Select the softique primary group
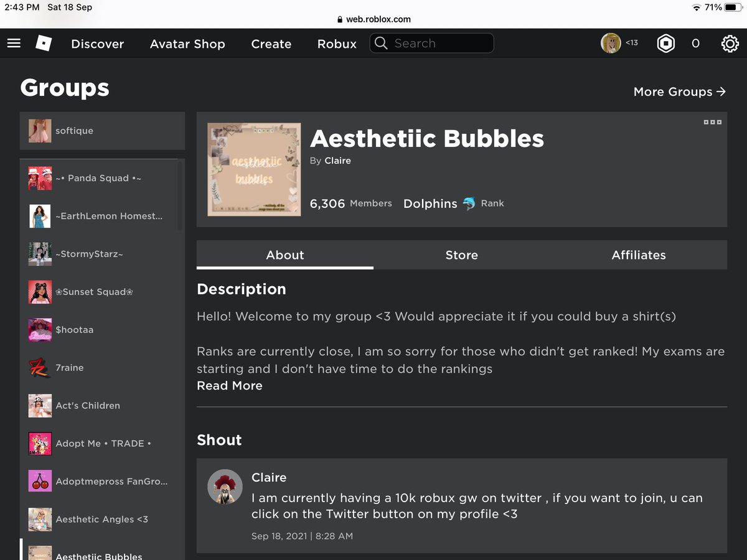 (x=102, y=131)
